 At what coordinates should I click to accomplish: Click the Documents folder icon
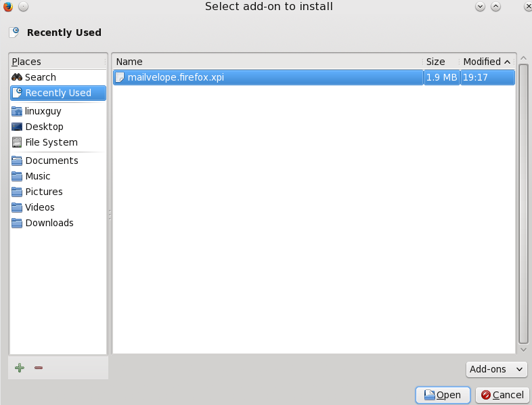click(x=17, y=161)
